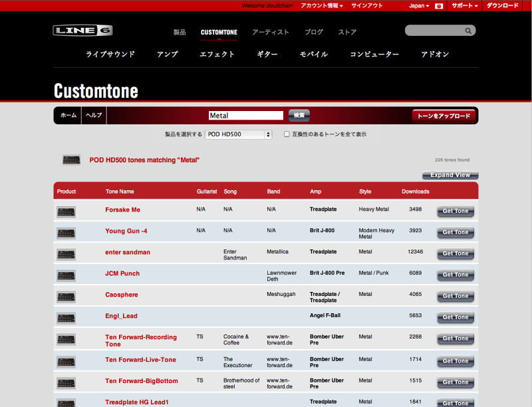Open the Ten Forward-Live-Tone link
This screenshot has height=407, width=532.
click(x=140, y=360)
